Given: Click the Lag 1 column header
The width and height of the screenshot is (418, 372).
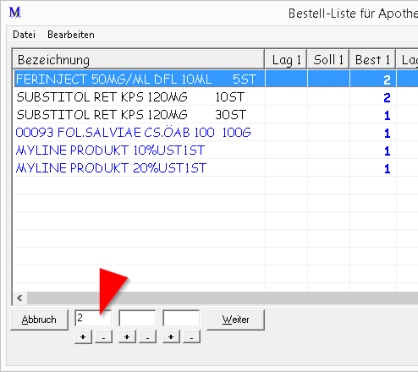Looking at the screenshot, I should (x=286, y=60).
